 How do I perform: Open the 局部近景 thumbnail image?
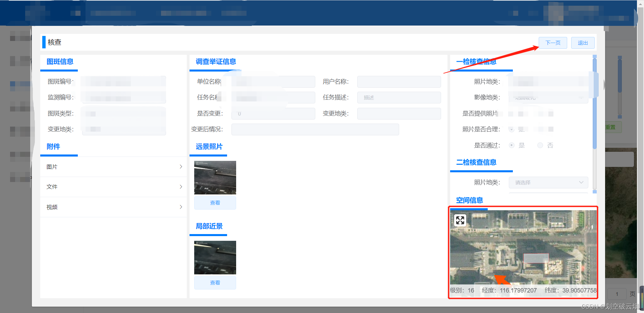[x=215, y=257]
